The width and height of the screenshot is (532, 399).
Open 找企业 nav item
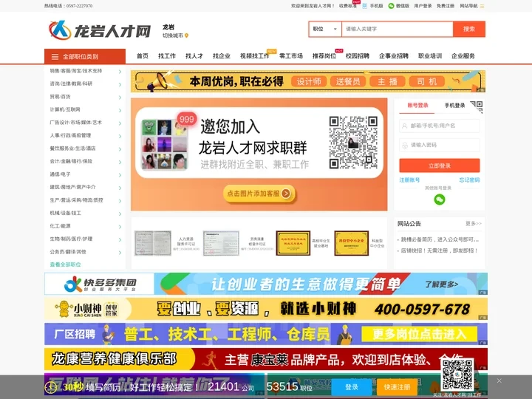click(x=222, y=56)
